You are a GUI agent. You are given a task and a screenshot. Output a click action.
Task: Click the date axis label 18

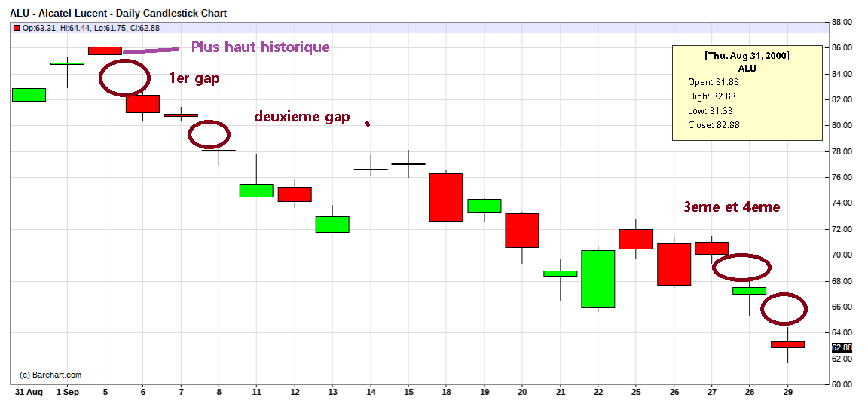[x=446, y=393]
